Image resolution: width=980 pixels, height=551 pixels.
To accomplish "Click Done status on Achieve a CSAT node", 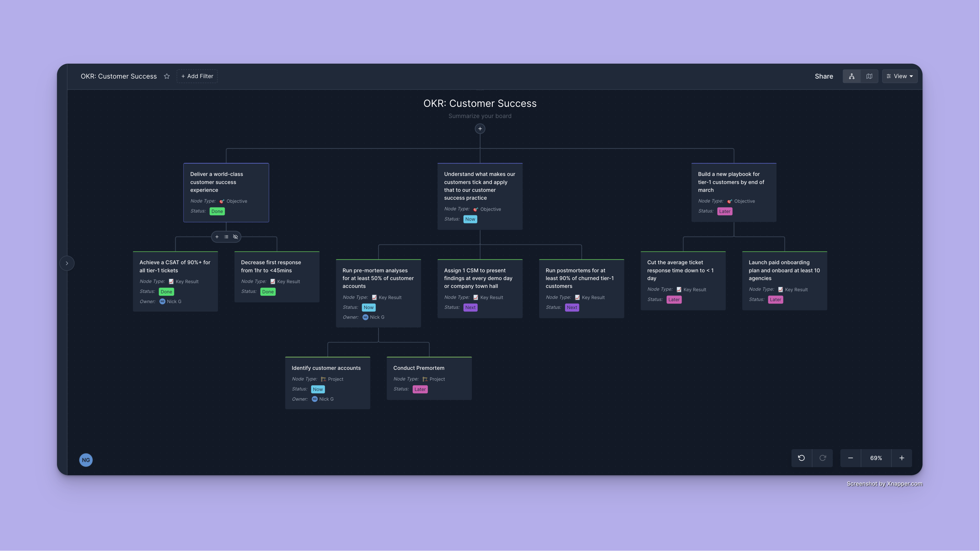I will (x=166, y=292).
